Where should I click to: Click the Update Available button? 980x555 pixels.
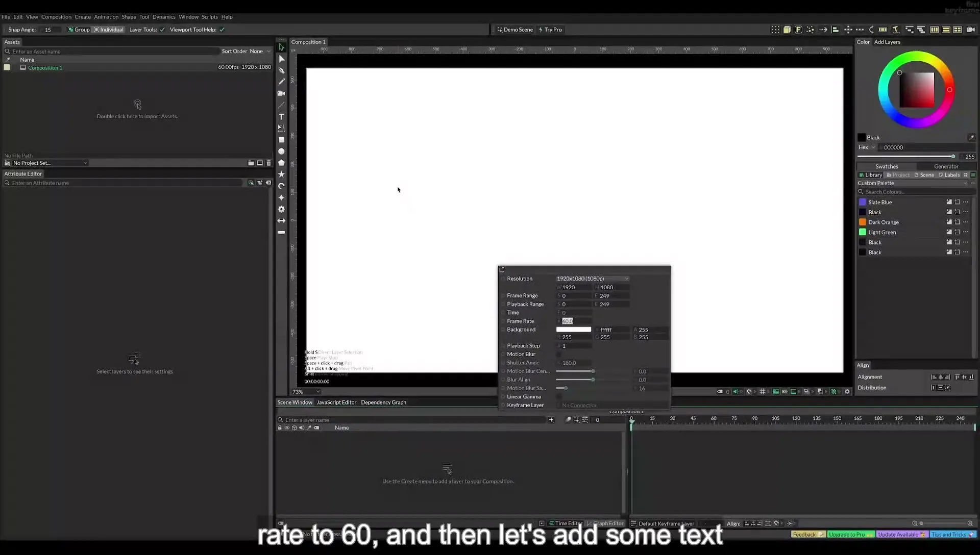(x=901, y=535)
